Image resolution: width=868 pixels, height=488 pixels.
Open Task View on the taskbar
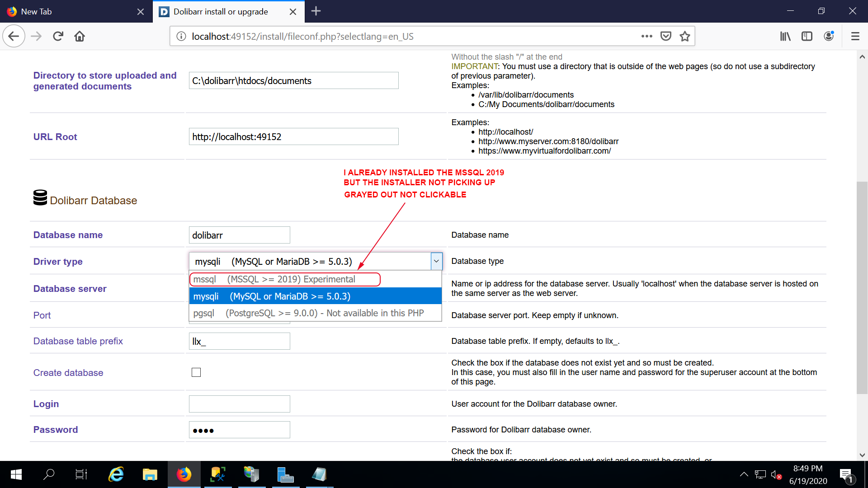click(81, 474)
